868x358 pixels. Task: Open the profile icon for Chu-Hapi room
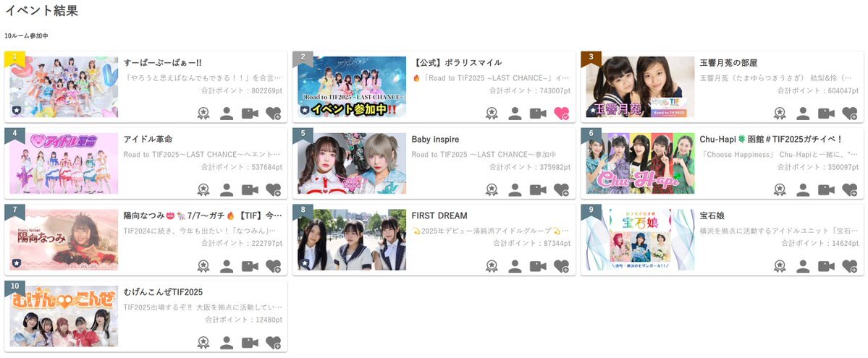[x=803, y=189]
